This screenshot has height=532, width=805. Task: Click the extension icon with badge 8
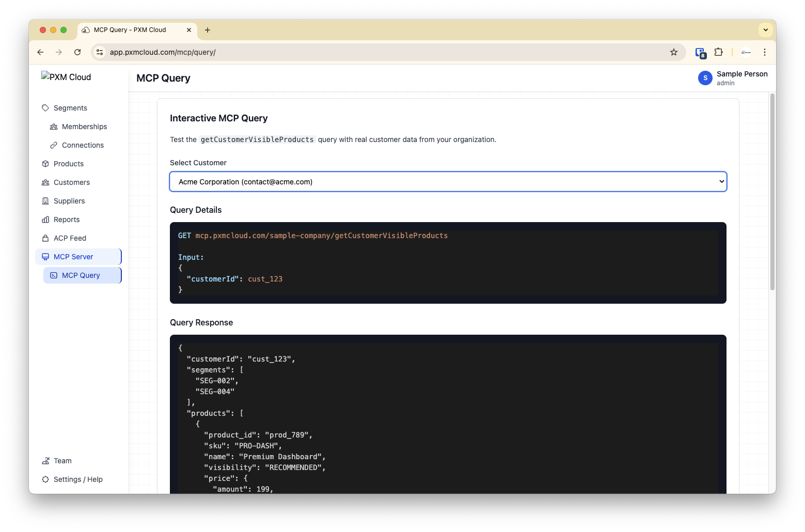[700, 52]
